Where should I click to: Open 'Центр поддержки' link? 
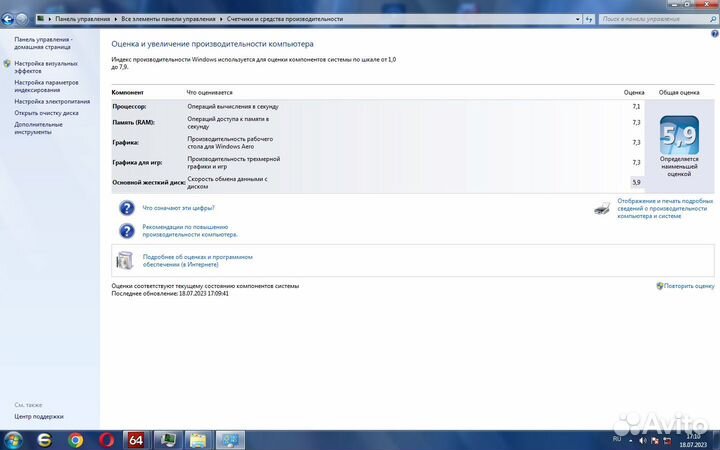pos(39,416)
